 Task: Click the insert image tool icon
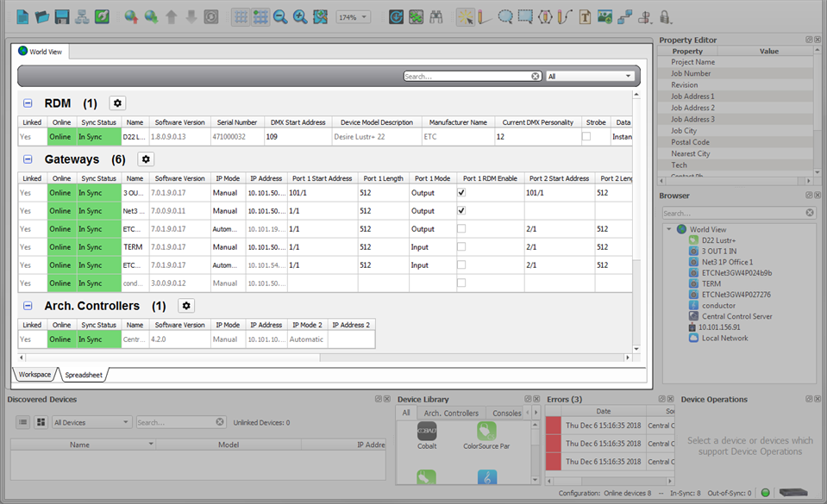click(x=605, y=16)
